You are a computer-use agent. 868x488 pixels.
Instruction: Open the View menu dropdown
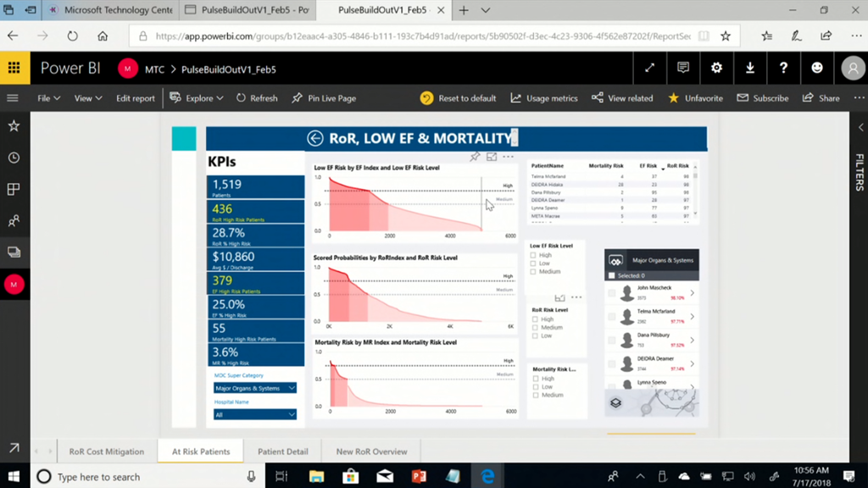coord(88,98)
